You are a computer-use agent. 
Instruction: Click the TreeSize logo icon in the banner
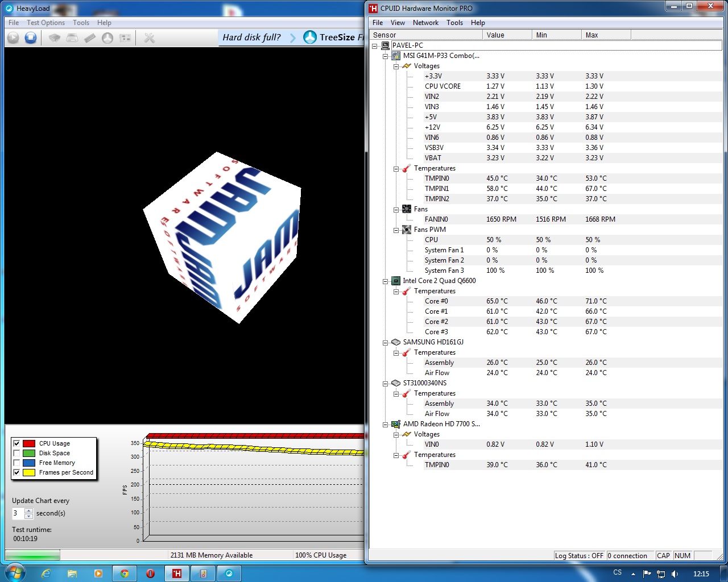[x=310, y=37]
